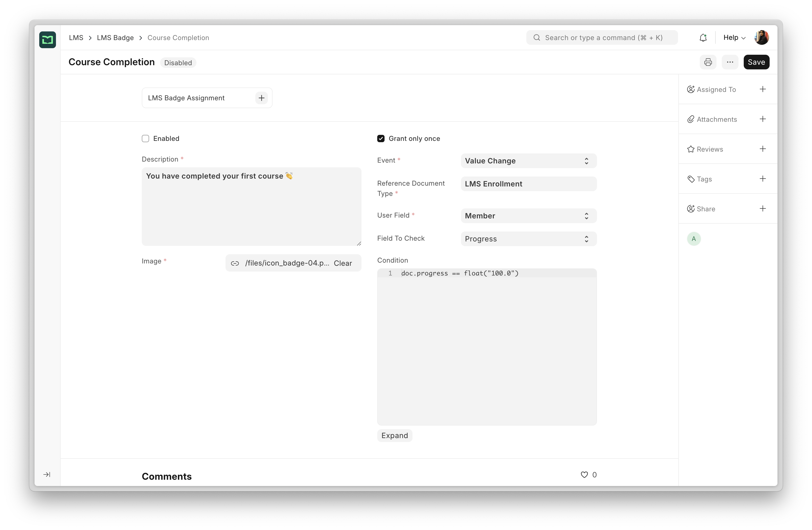Screen dimensions: 812x530
Task: Add an attachment using the plus icon
Action: coord(763,119)
